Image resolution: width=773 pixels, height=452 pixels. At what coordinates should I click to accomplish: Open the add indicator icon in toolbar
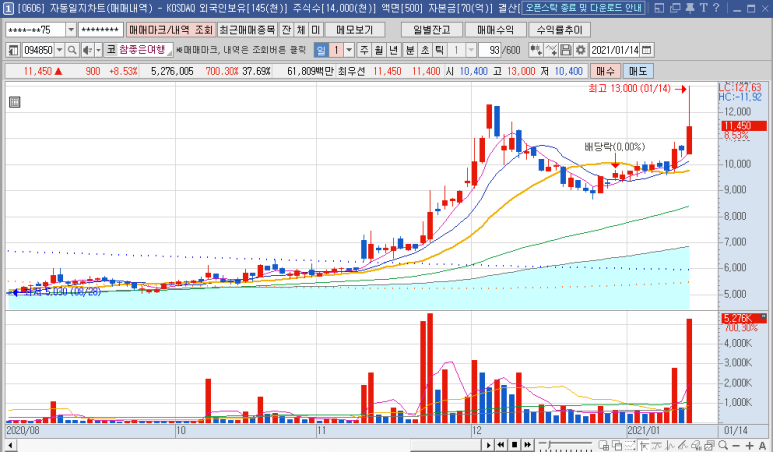pos(536,50)
